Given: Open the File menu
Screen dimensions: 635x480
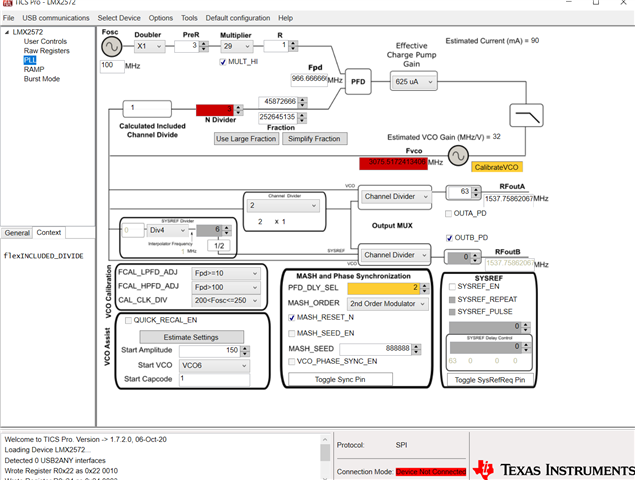Looking at the screenshot, I should [9, 18].
